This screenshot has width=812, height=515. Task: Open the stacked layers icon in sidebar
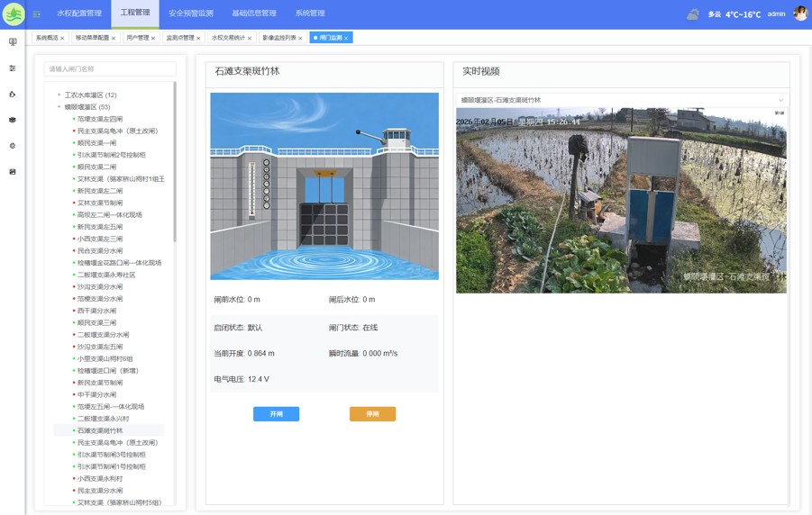pos(13,120)
